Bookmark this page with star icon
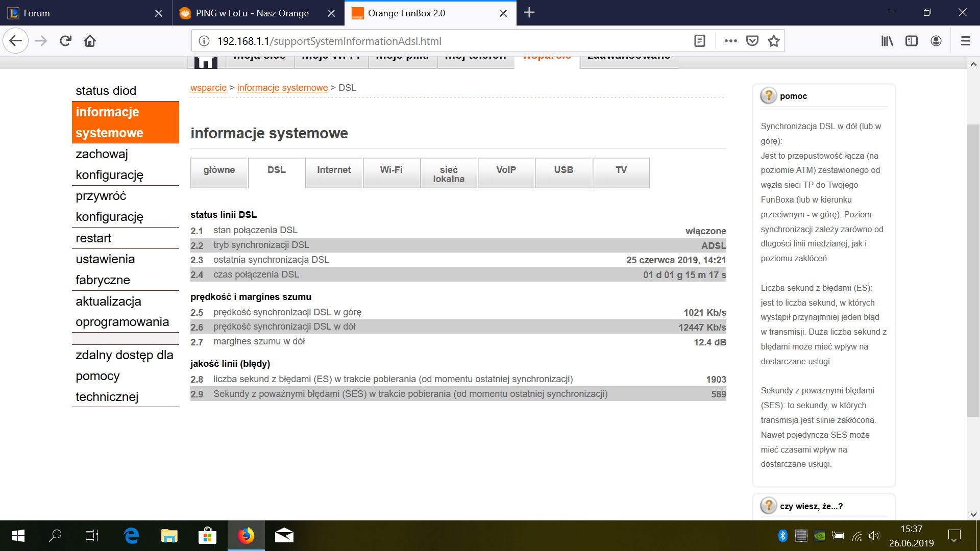The height and width of the screenshot is (551, 980). point(774,41)
